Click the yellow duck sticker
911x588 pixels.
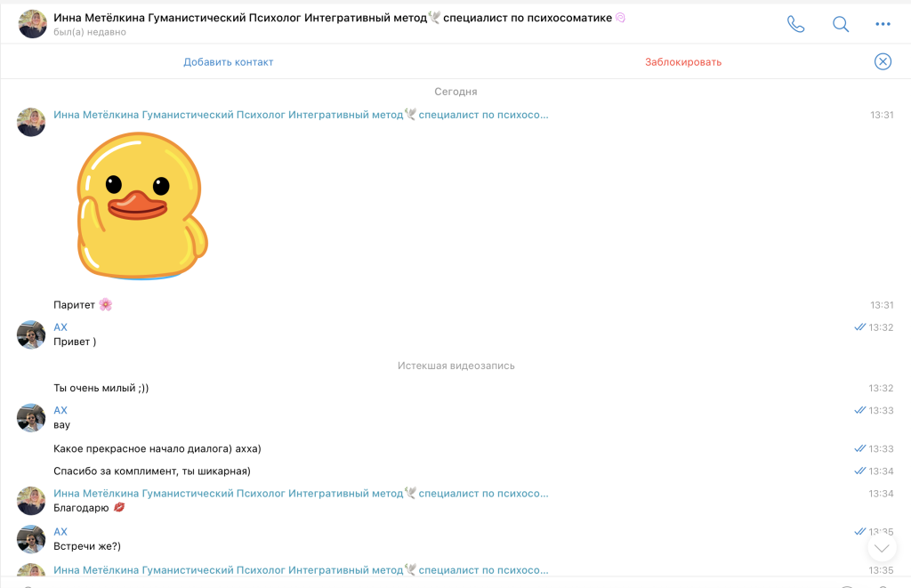(x=142, y=205)
